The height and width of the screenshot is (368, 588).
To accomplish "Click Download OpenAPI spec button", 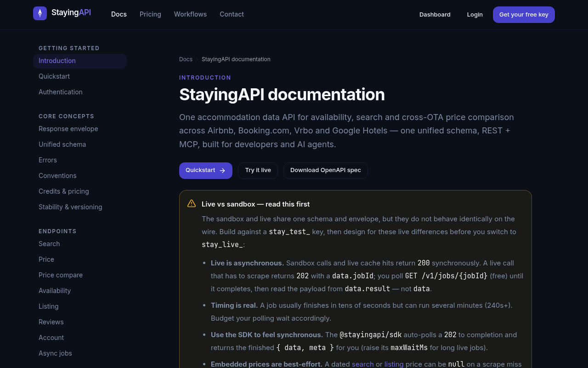I will point(325,171).
